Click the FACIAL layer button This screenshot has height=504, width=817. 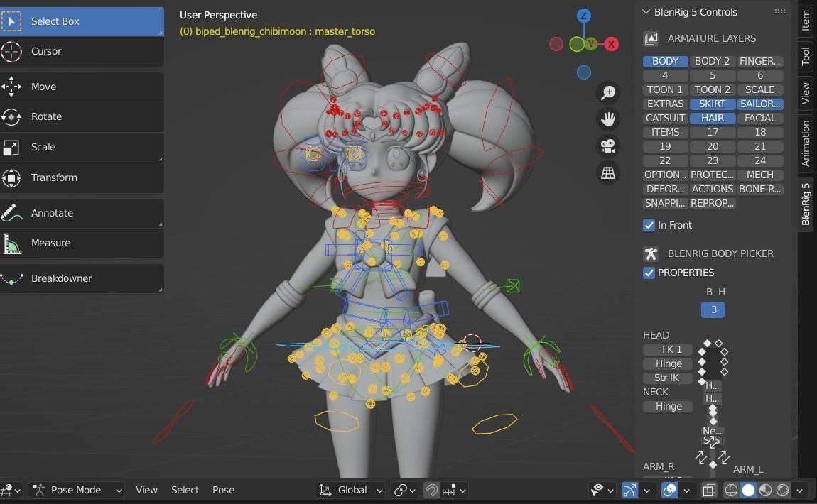tap(760, 118)
